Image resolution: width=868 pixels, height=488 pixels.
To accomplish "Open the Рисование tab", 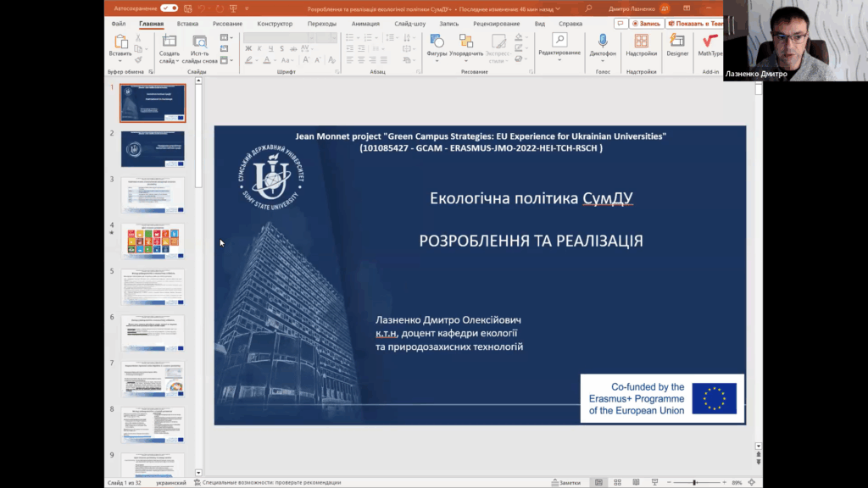I will click(227, 24).
